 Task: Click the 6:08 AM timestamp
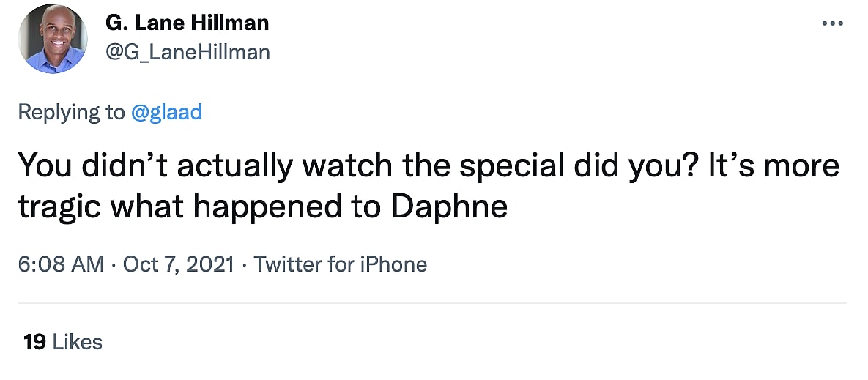click(61, 264)
